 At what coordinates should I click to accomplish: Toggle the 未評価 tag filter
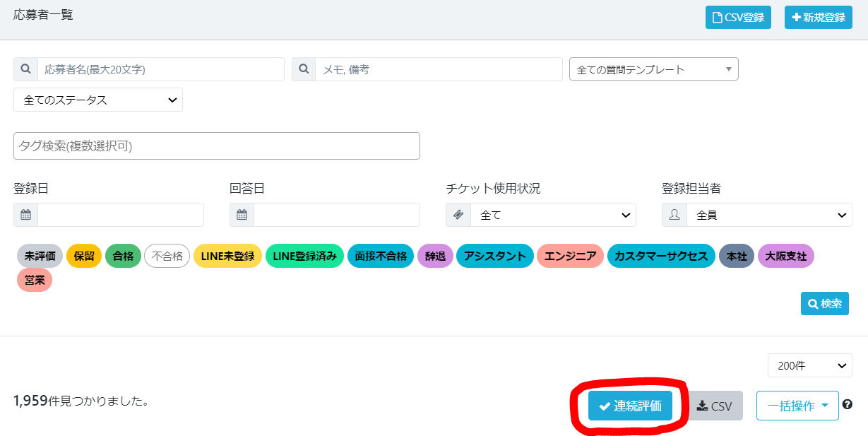40,256
